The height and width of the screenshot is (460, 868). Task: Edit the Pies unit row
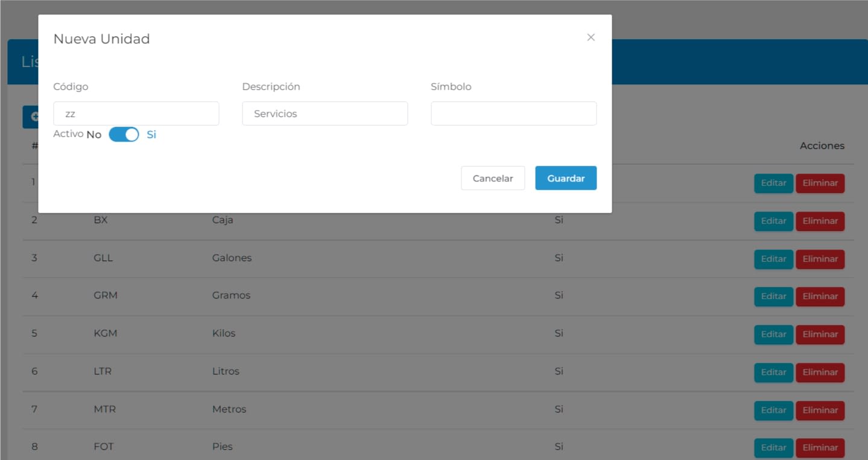click(773, 448)
